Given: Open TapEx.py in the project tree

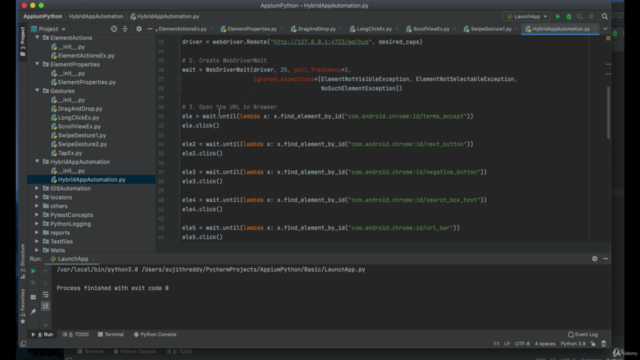Looking at the screenshot, I should (x=70, y=153).
